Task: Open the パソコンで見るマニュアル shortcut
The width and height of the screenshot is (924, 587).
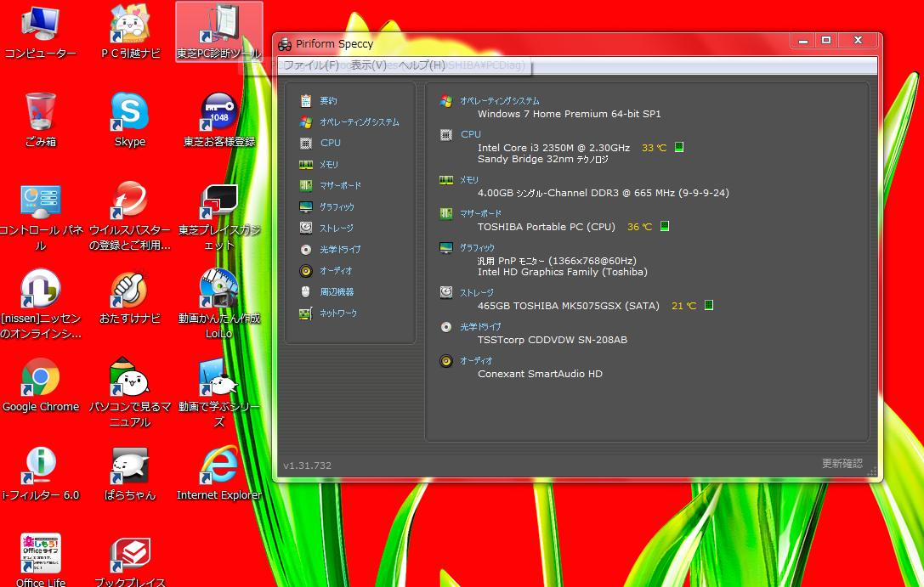Action: 130,393
